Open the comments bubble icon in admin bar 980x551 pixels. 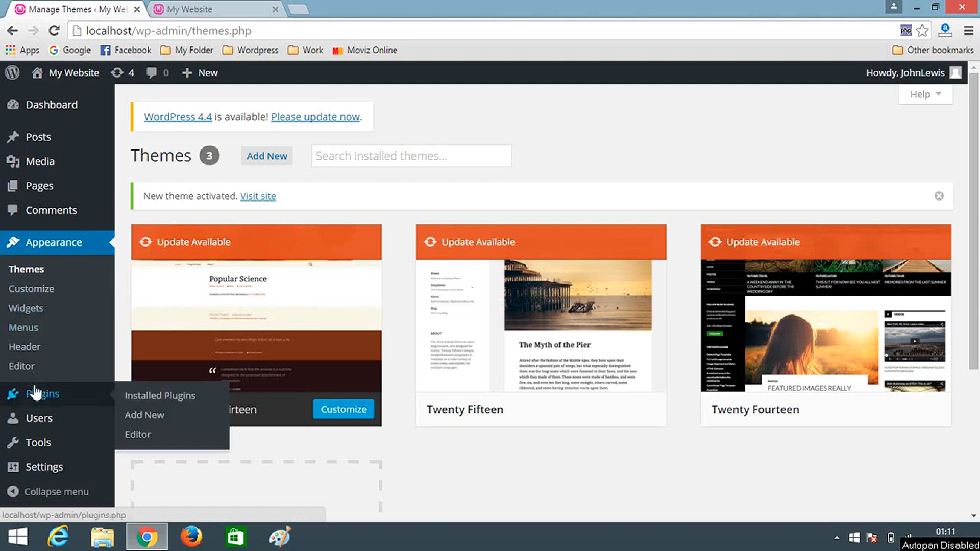pyautogui.click(x=152, y=72)
